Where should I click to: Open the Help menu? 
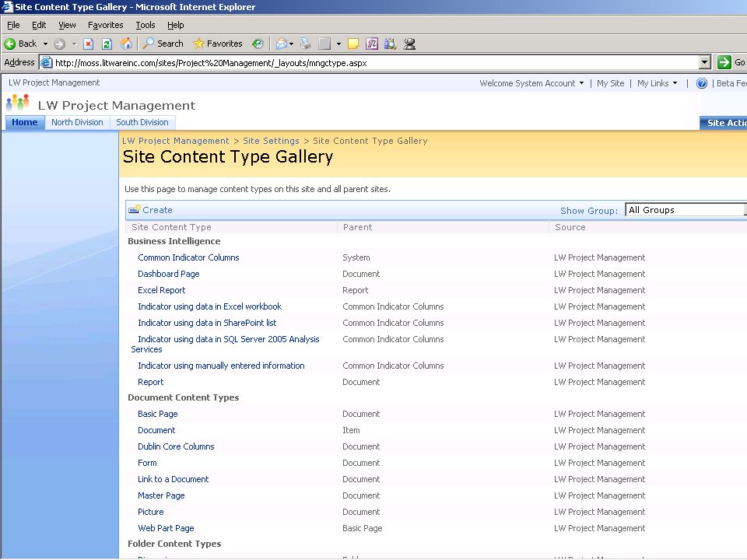[x=175, y=25]
